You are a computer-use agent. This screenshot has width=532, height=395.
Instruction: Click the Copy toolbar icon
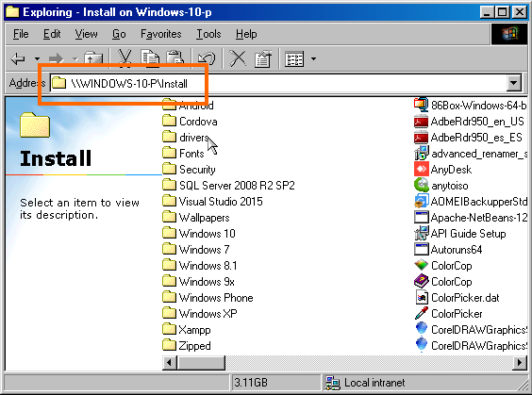coord(150,58)
